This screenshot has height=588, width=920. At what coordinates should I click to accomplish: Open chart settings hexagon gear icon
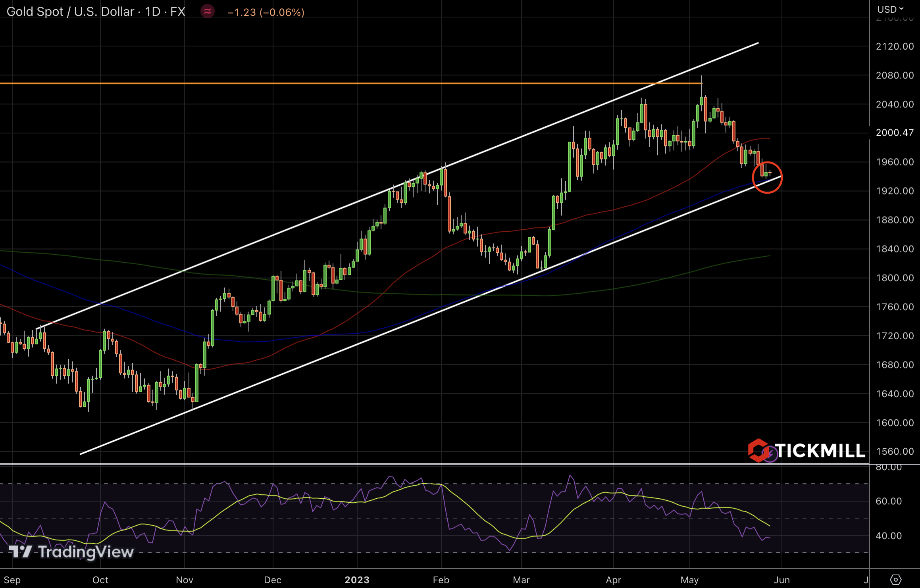[x=895, y=580]
